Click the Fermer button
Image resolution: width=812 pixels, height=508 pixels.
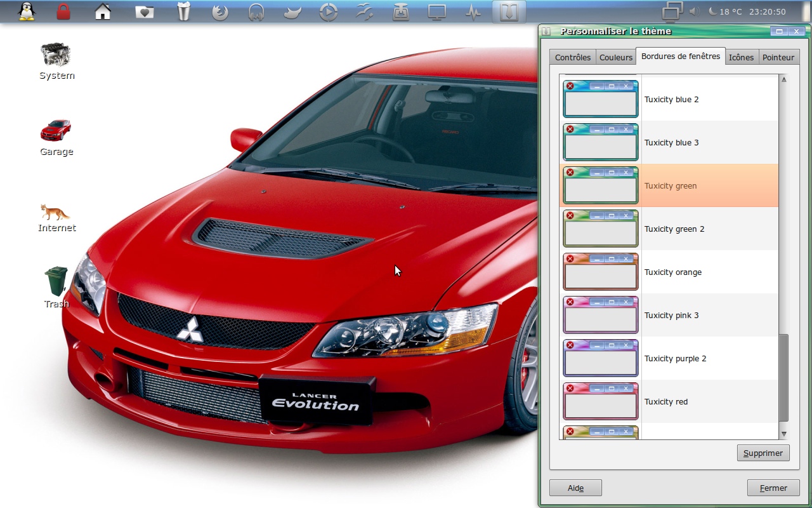(773, 488)
